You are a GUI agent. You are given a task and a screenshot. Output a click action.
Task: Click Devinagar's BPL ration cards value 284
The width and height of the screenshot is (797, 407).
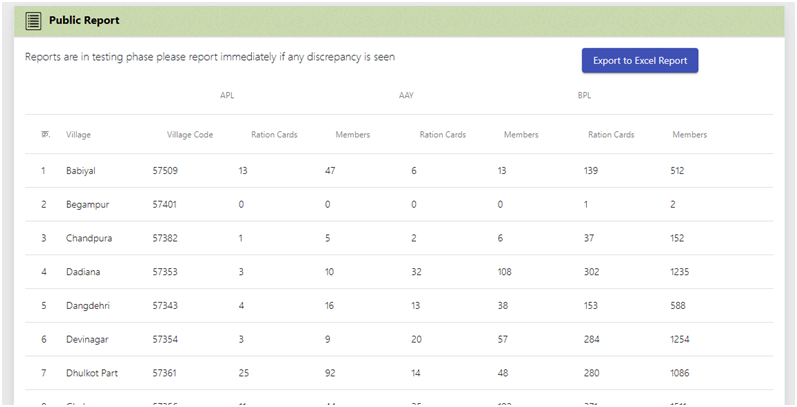click(591, 339)
